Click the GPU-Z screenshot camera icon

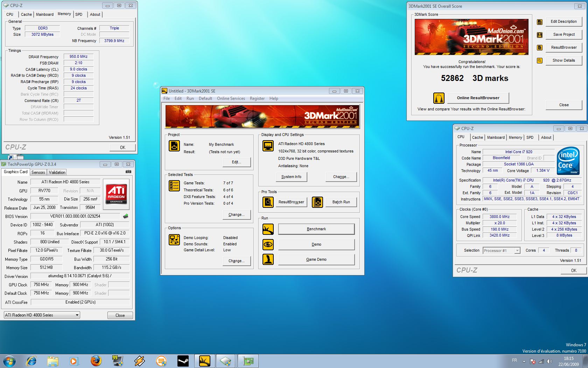coord(128,172)
